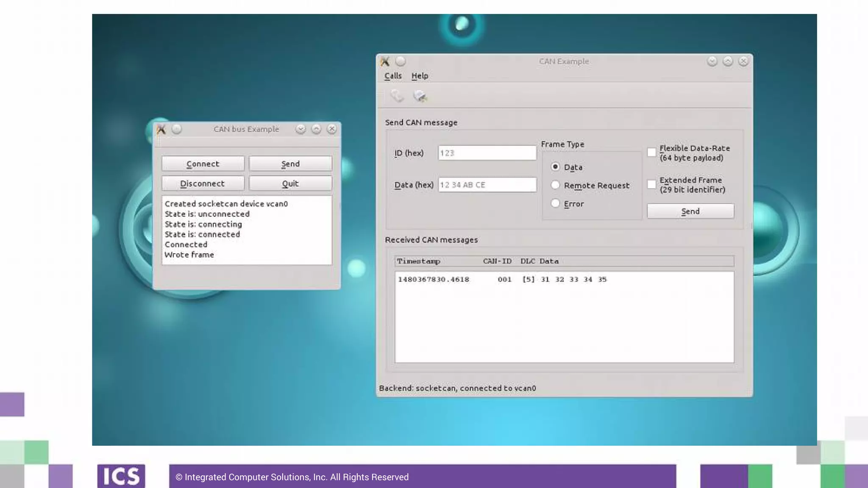Select the Remote Request frame type
Image resolution: width=868 pixels, height=488 pixels.
coord(555,185)
